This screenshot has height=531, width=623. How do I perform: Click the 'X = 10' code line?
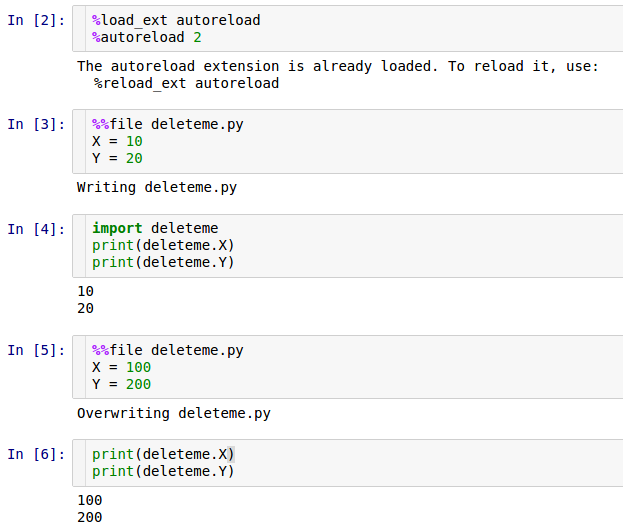coord(117,141)
